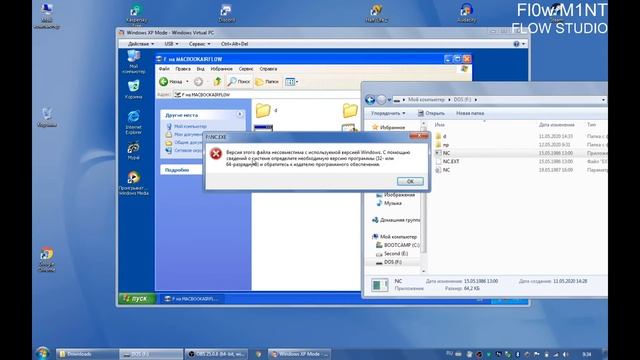This screenshot has height=360, width=640.
Task: Go up one folder level in XP Explorer
Action: tap(218, 82)
